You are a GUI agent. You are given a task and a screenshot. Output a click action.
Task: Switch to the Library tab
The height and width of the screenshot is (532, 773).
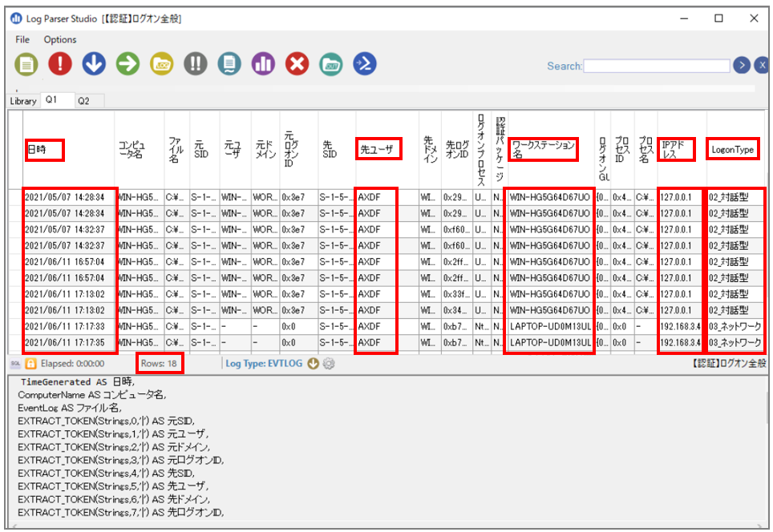coord(23,101)
